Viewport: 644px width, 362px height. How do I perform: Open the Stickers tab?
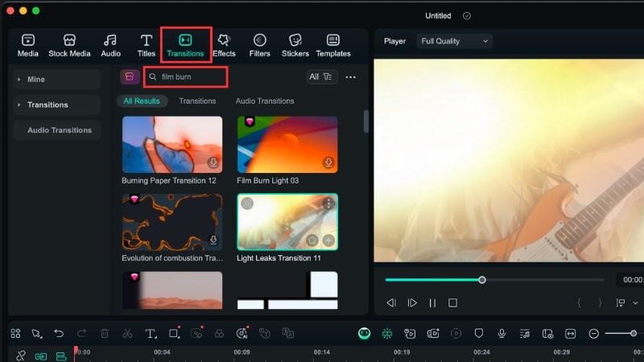pos(295,46)
